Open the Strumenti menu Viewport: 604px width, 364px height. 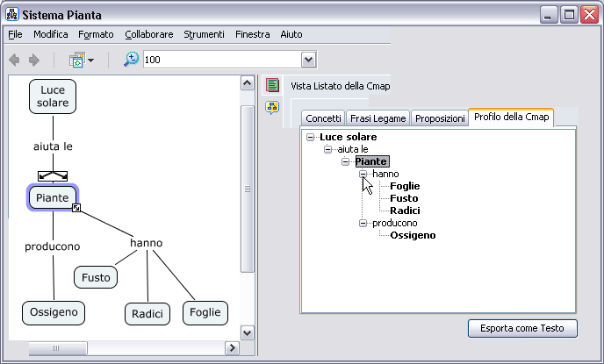point(204,34)
